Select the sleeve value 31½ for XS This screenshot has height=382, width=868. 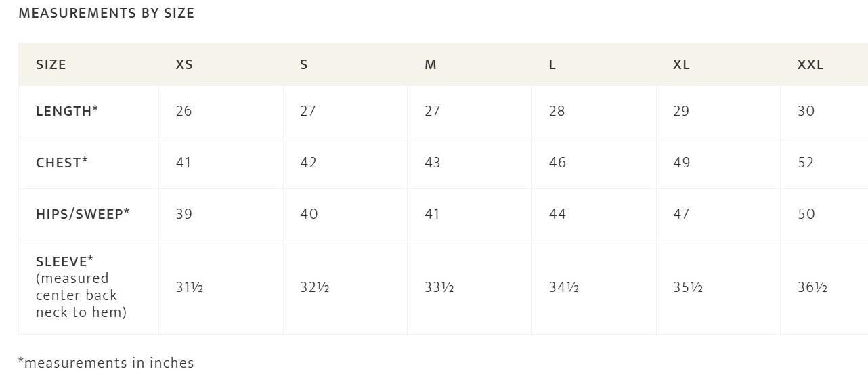point(190,287)
